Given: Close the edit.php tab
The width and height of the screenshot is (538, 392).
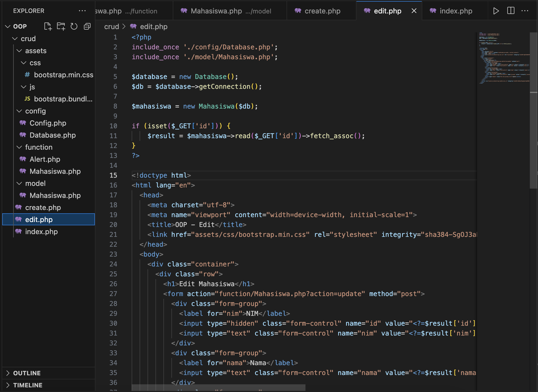Looking at the screenshot, I should point(414,11).
